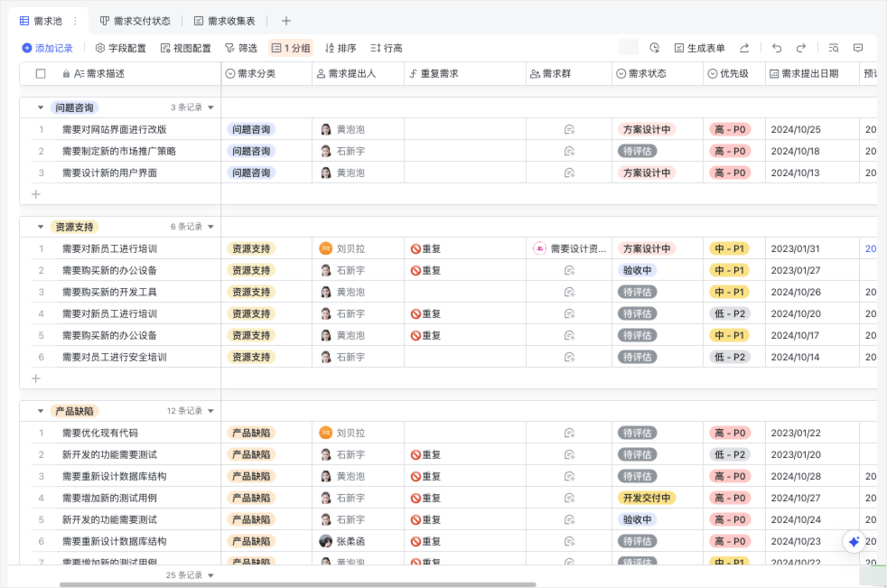Click the plus icon to add new view
The width and height of the screenshot is (887, 588).
click(x=286, y=21)
